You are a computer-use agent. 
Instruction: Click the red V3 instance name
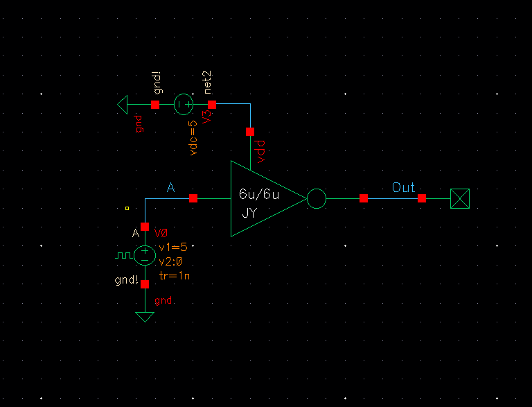click(x=206, y=116)
